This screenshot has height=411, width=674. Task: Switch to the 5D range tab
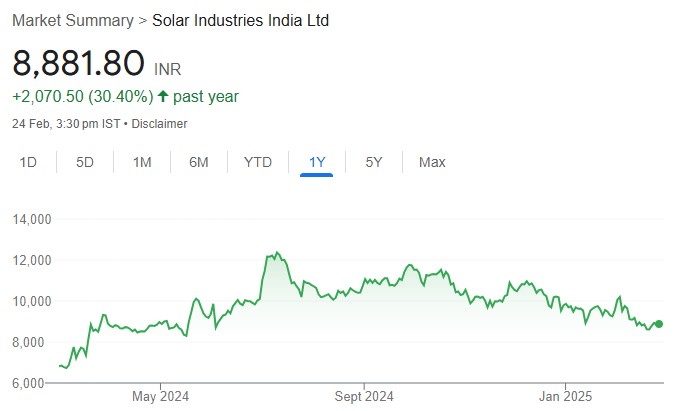pyautogui.click(x=85, y=162)
